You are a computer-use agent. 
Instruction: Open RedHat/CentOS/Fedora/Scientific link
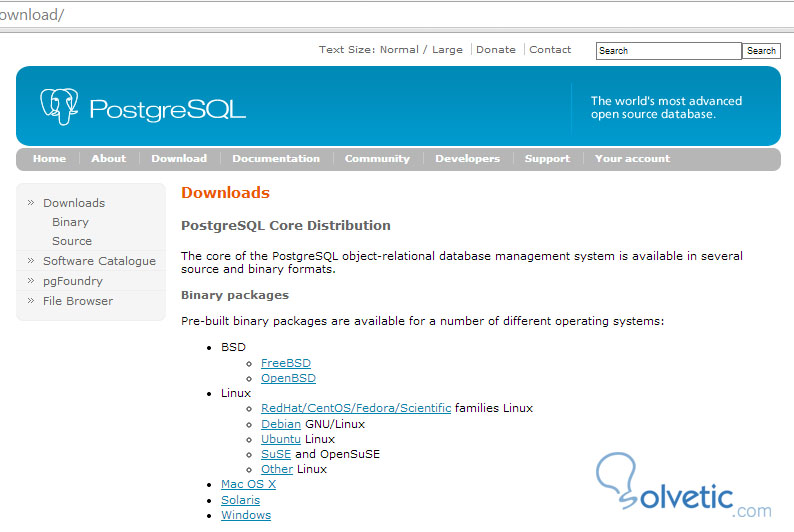pyautogui.click(x=356, y=408)
